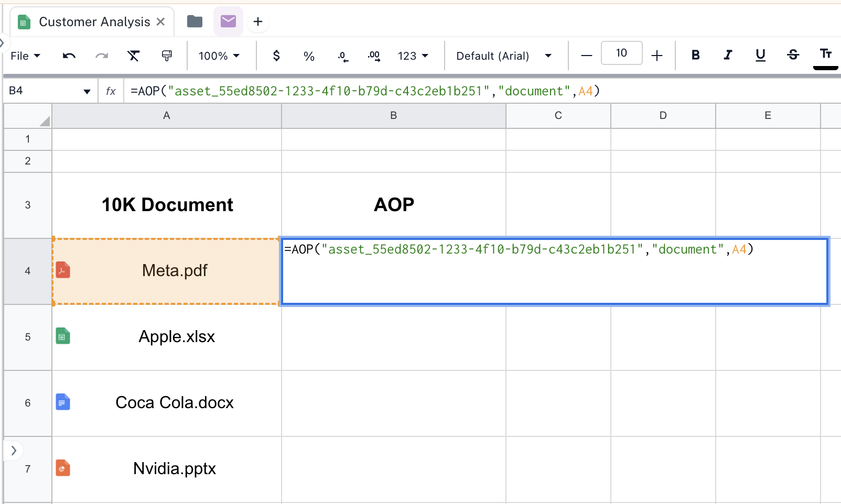841x504 pixels.
Task: Apply percent format icon
Action: click(309, 56)
